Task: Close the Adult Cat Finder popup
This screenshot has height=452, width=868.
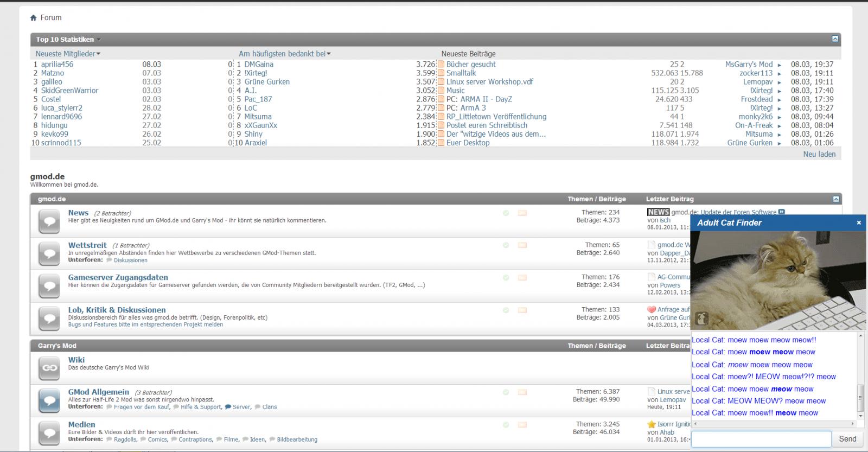Action: pos(859,222)
